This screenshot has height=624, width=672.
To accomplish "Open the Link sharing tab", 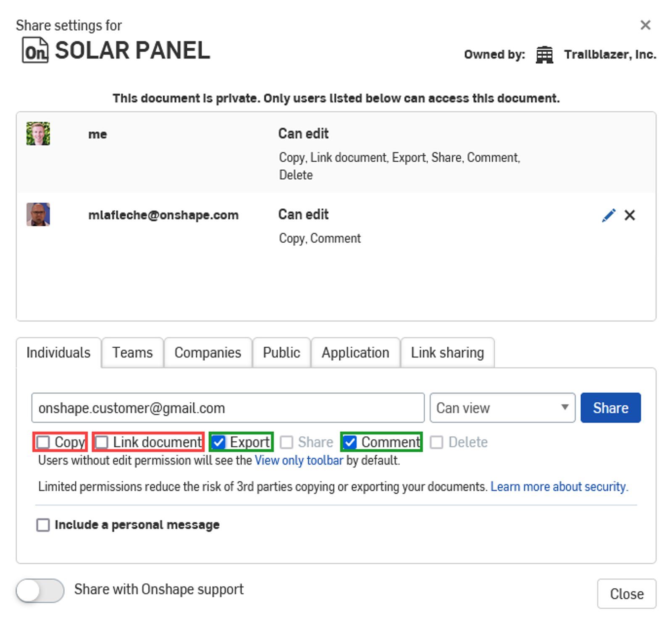I will point(447,352).
